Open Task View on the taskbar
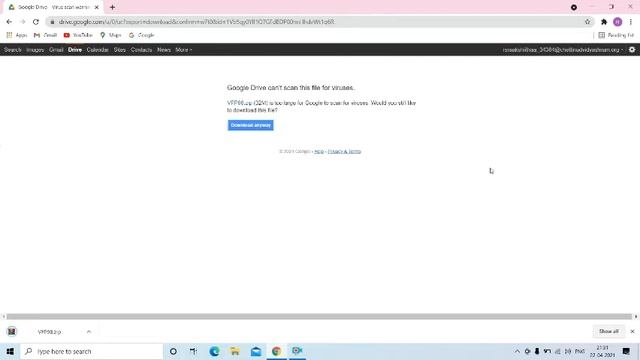Image resolution: width=640 pixels, height=360 pixels. (x=193, y=351)
